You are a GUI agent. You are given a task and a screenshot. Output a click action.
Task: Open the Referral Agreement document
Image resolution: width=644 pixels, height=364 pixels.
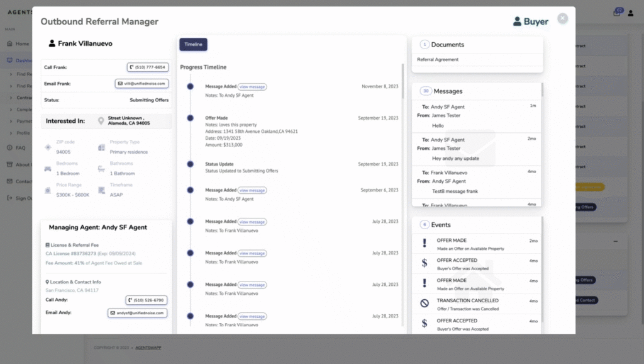(x=438, y=60)
